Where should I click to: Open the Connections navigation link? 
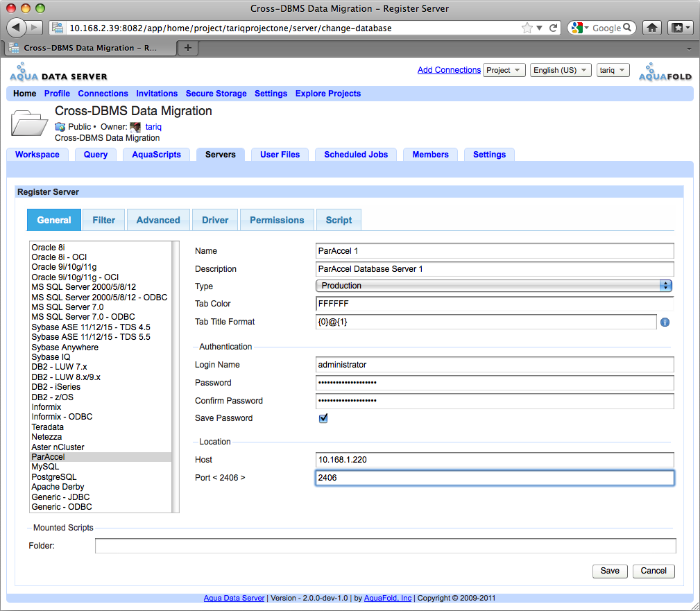tap(103, 94)
